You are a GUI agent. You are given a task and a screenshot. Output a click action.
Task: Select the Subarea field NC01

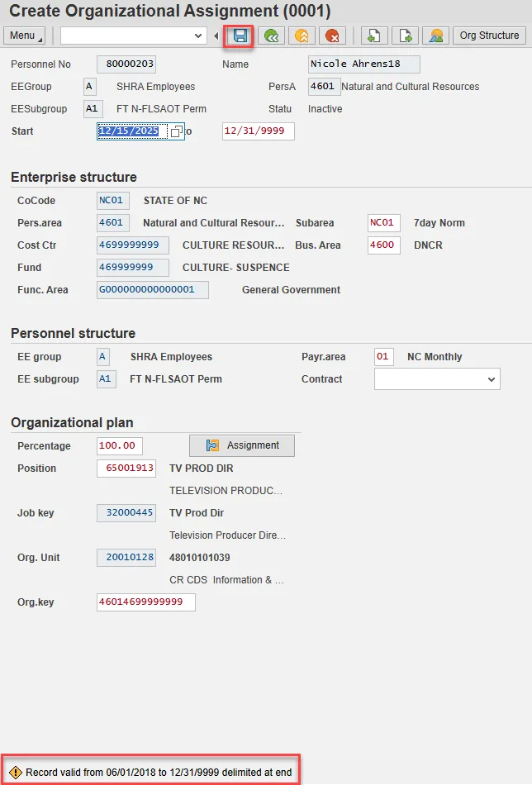(x=383, y=223)
